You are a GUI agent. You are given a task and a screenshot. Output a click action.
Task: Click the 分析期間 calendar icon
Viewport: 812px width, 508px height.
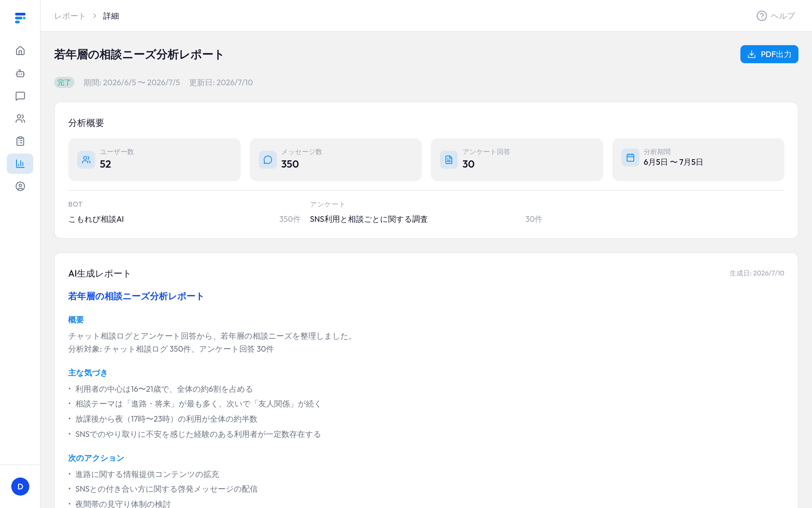pos(630,157)
